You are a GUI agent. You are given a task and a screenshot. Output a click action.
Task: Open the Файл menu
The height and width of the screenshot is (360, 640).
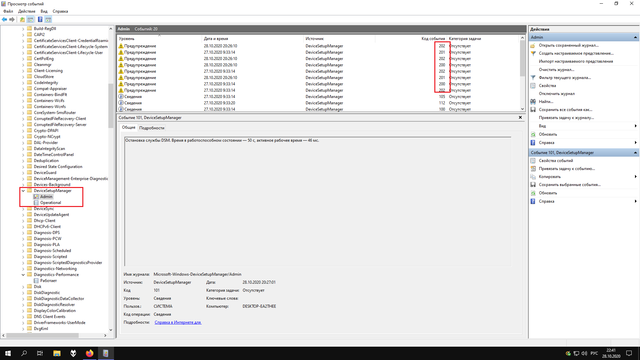pyautogui.click(x=8, y=11)
